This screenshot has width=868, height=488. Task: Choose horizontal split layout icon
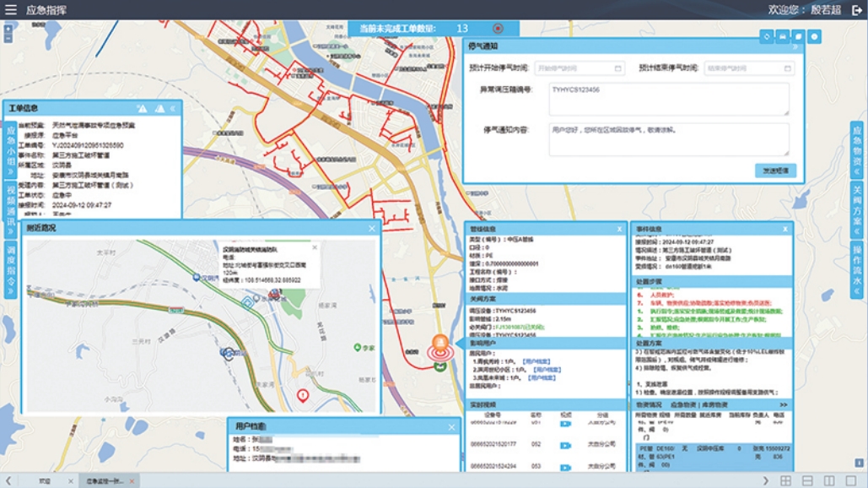point(807,480)
